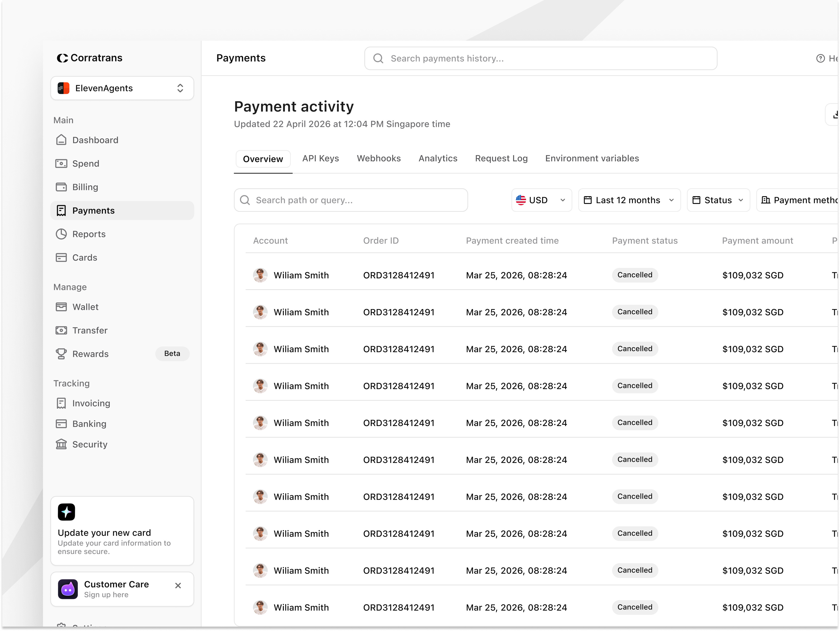
Task: Sort by Payment created time header
Action: click(512, 241)
